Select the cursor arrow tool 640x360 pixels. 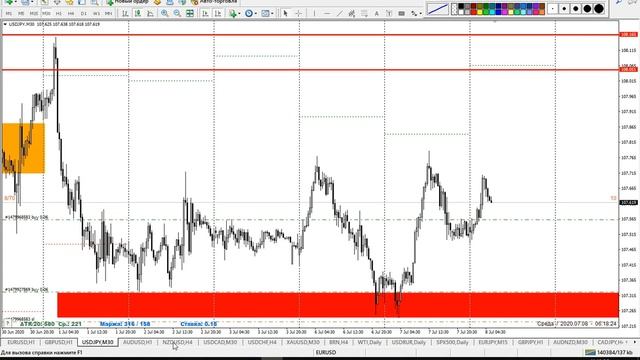point(285,13)
